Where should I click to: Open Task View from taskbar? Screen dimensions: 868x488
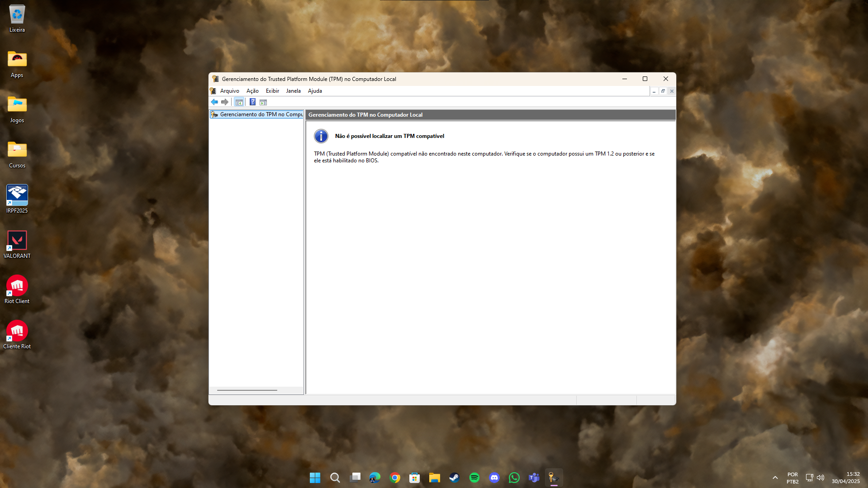click(x=355, y=478)
